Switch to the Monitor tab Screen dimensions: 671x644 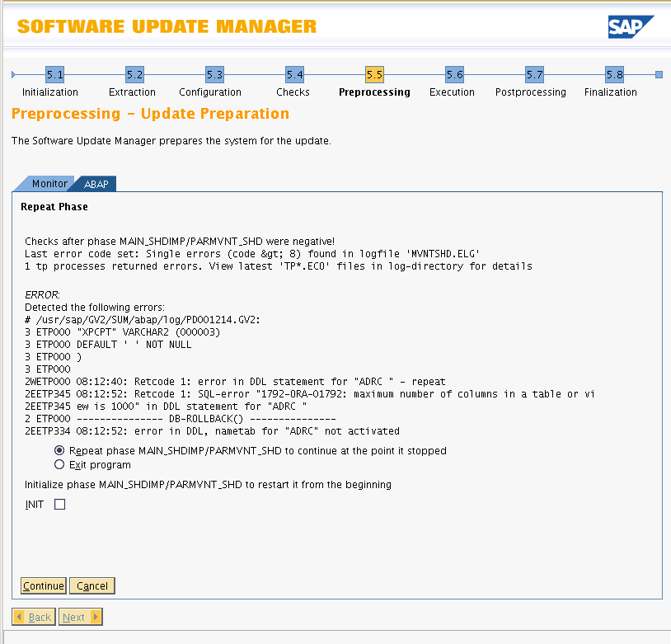coord(49,184)
